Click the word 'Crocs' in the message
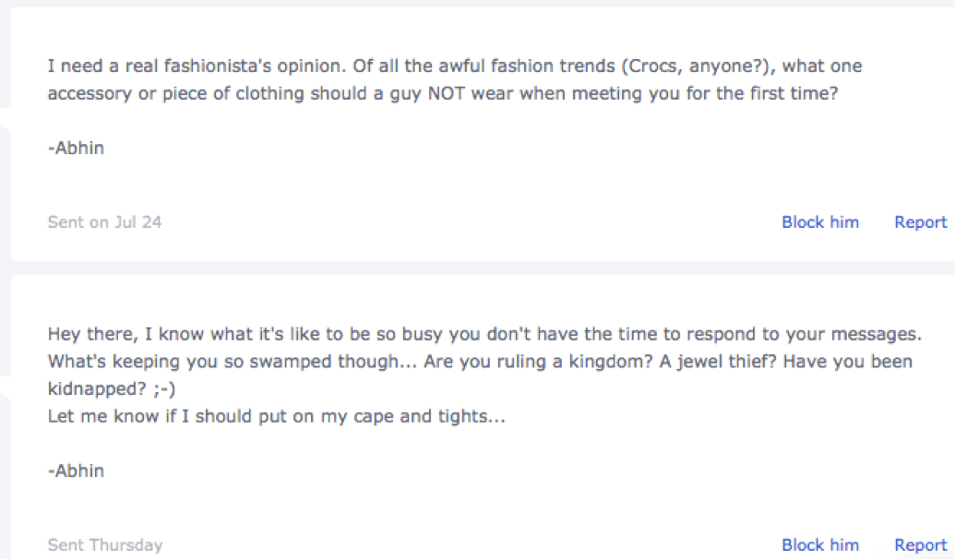 point(652,67)
